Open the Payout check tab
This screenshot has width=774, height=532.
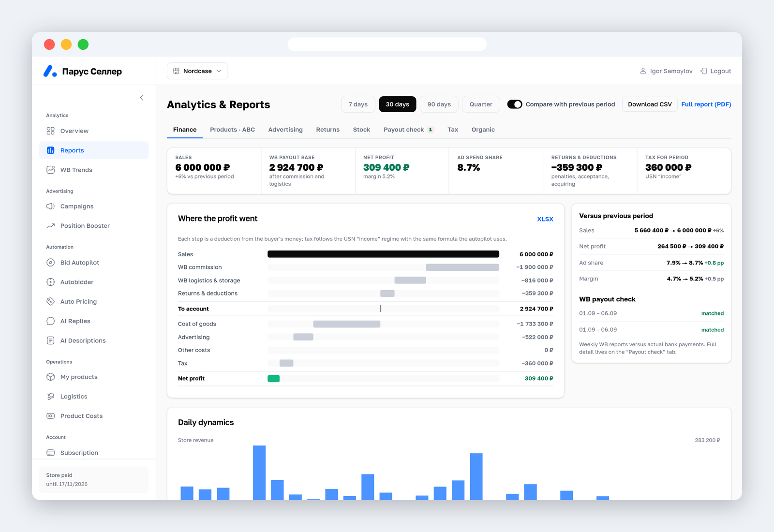click(x=409, y=130)
